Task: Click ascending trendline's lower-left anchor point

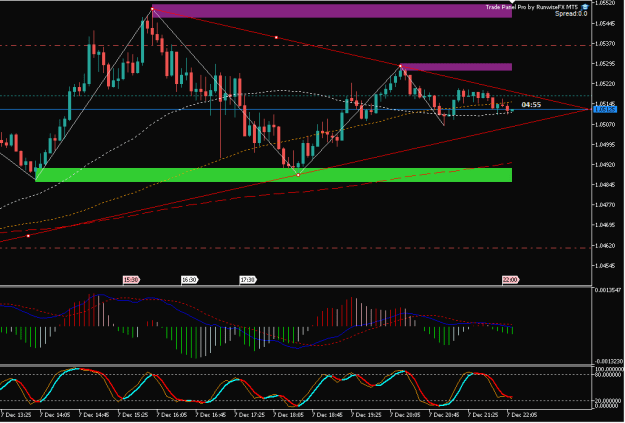Action: tap(28, 236)
